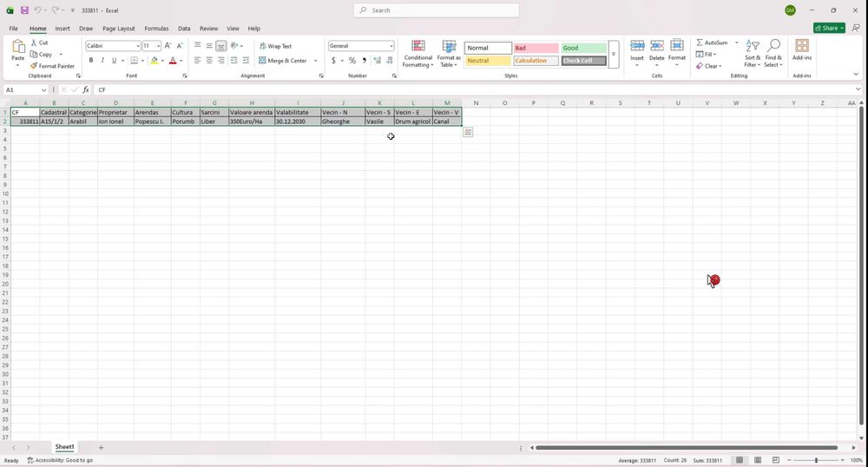Apply the Good cell style
The height and width of the screenshot is (467, 868).
tap(583, 48)
